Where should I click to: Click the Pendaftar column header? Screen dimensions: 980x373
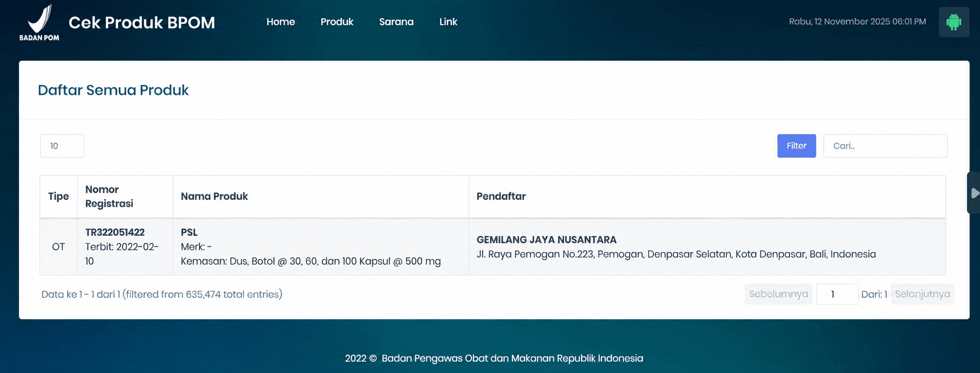(x=707, y=197)
